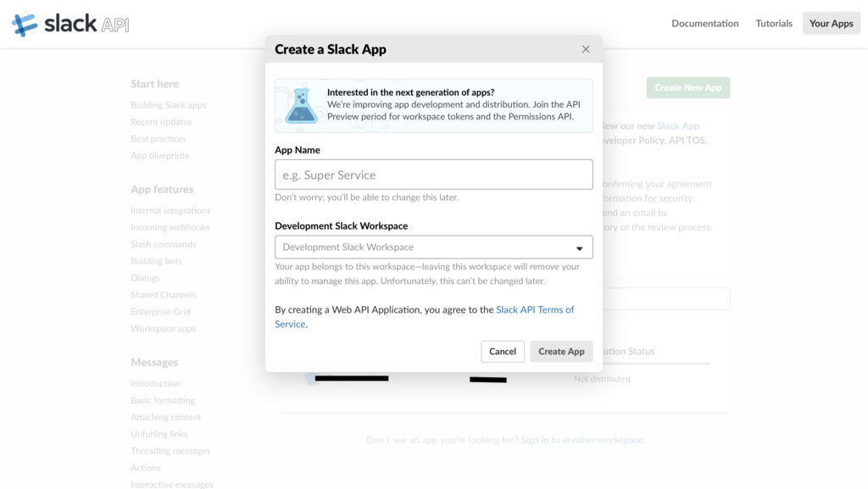Close the Create a Slack App dialog
The height and width of the screenshot is (489, 868).
click(586, 49)
